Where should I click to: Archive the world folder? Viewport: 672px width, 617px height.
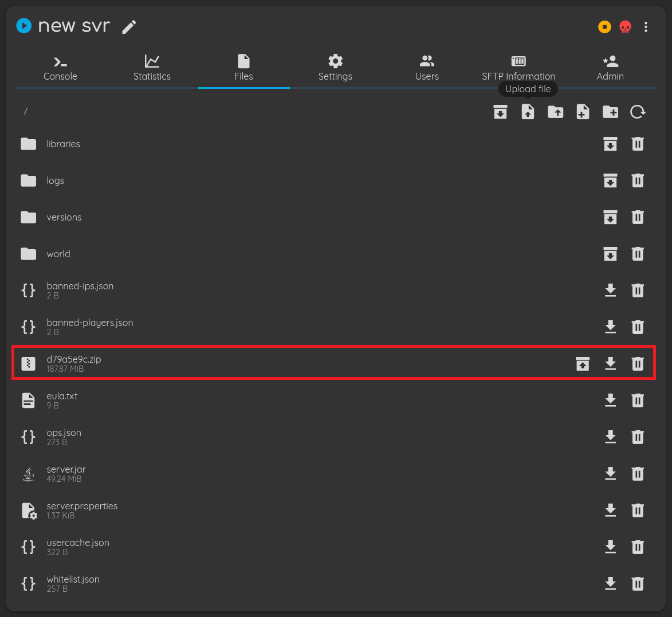pyautogui.click(x=610, y=254)
